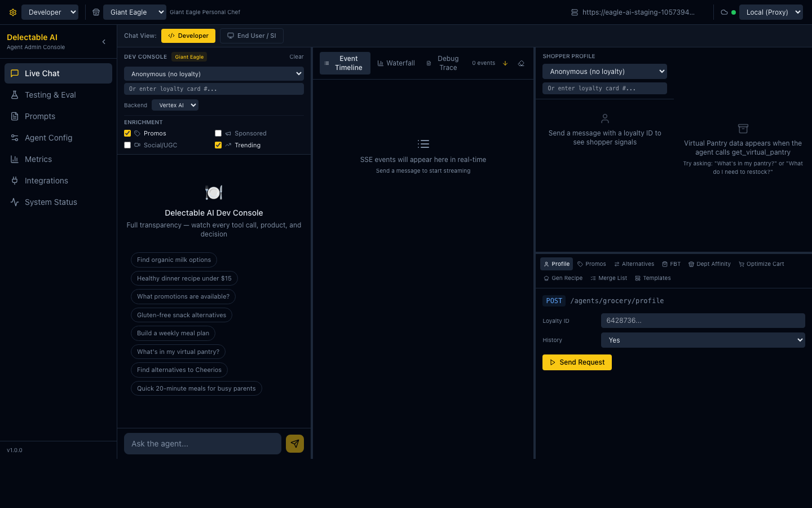The width and height of the screenshot is (812, 508).
Task: Enable the Sponsored enrichment checkbox
Action: click(x=218, y=133)
